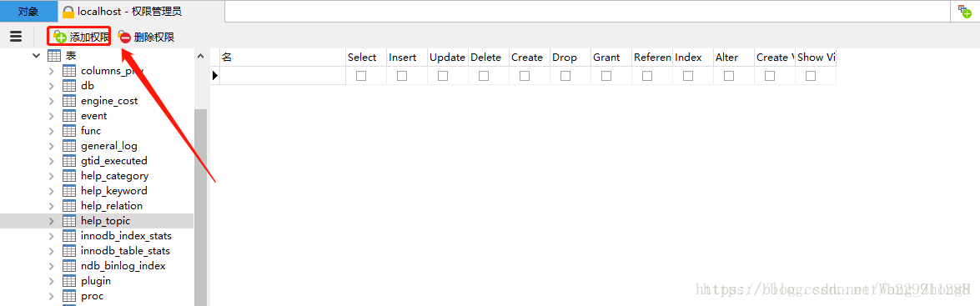
Task: Select the ndb_binlog_index table name
Action: [x=123, y=265]
